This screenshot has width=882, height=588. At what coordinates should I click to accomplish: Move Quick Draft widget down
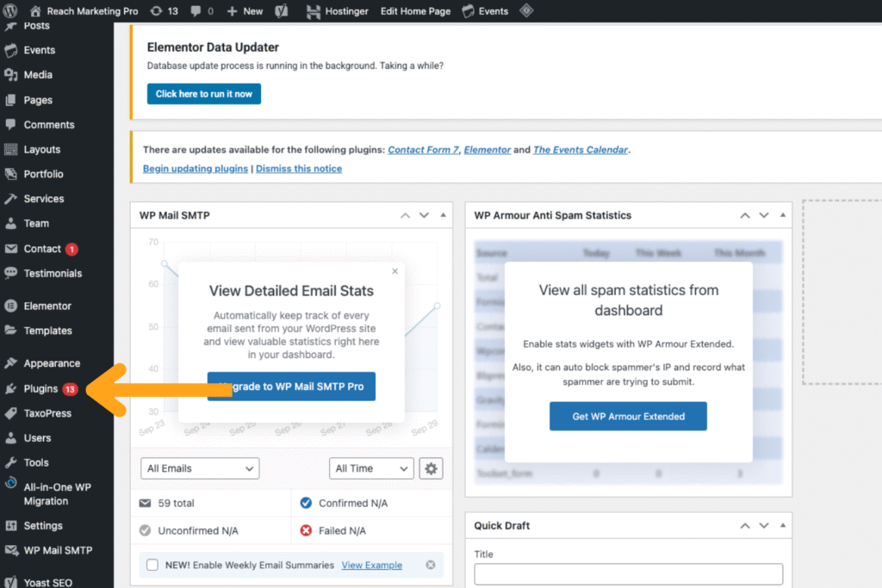764,526
